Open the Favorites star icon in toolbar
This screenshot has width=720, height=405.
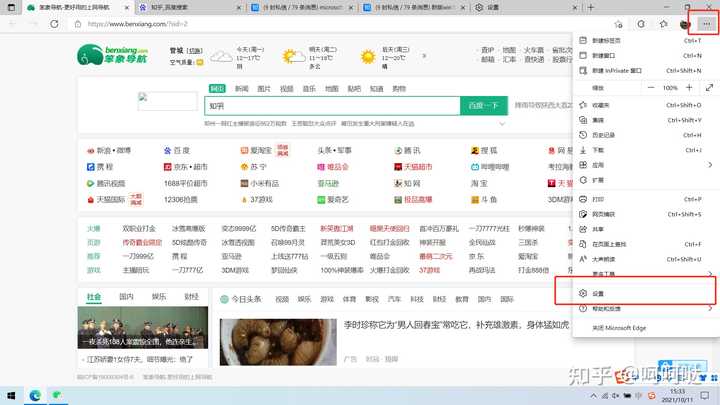click(663, 24)
